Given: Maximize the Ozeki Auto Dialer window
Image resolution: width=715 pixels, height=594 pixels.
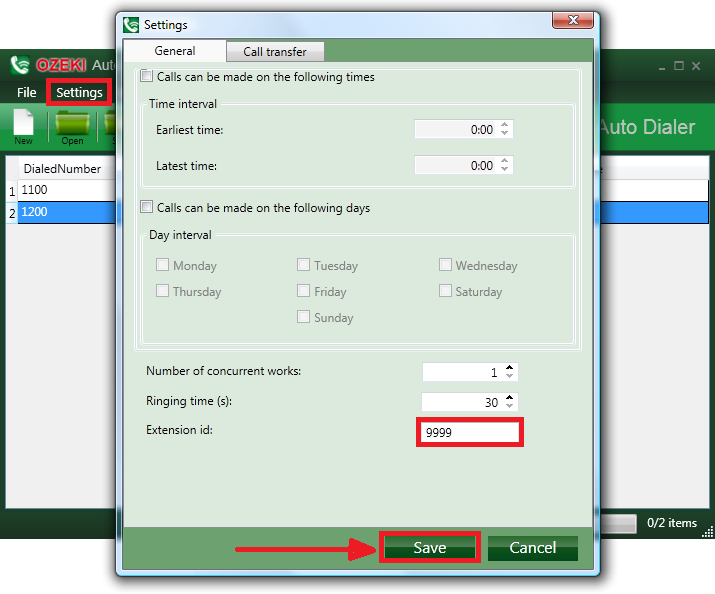Looking at the screenshot, I should coord(679,66).
